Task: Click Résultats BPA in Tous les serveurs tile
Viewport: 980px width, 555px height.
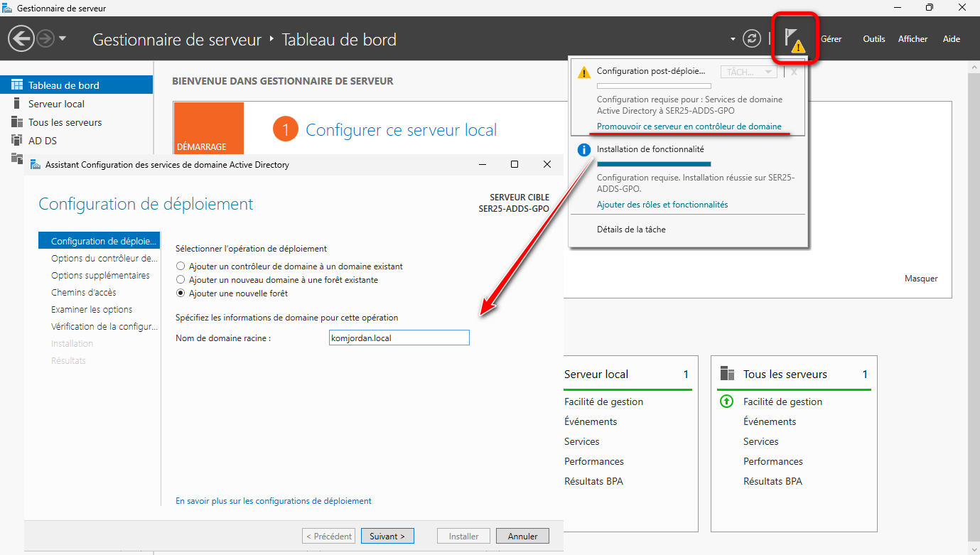Action: point(772,481)
